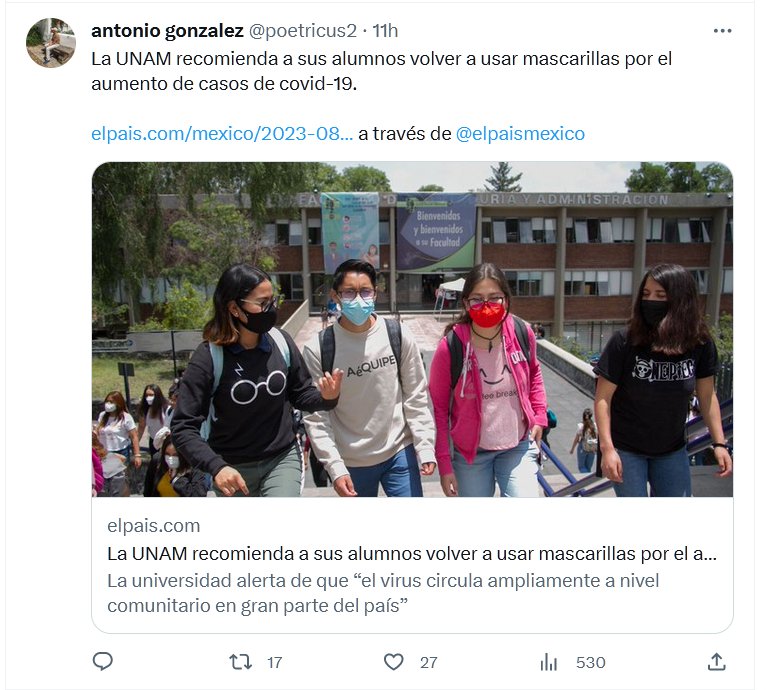766x690 pixels.
Task: Open antonio gonzalez's profile avatar
Action: tap(51, 43)
